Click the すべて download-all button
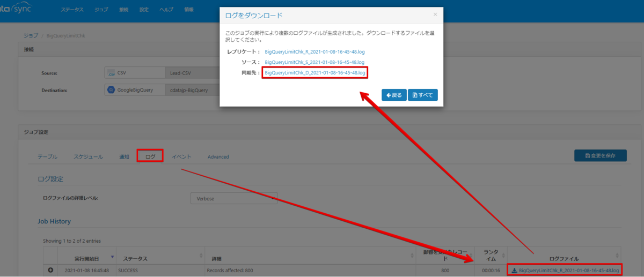This screenshot has height=277, width=644. (423, 95)
